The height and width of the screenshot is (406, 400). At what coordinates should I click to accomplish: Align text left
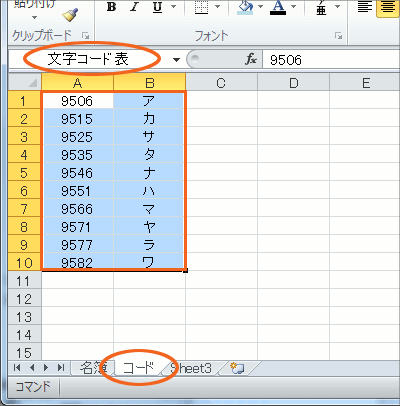(365, 7)
